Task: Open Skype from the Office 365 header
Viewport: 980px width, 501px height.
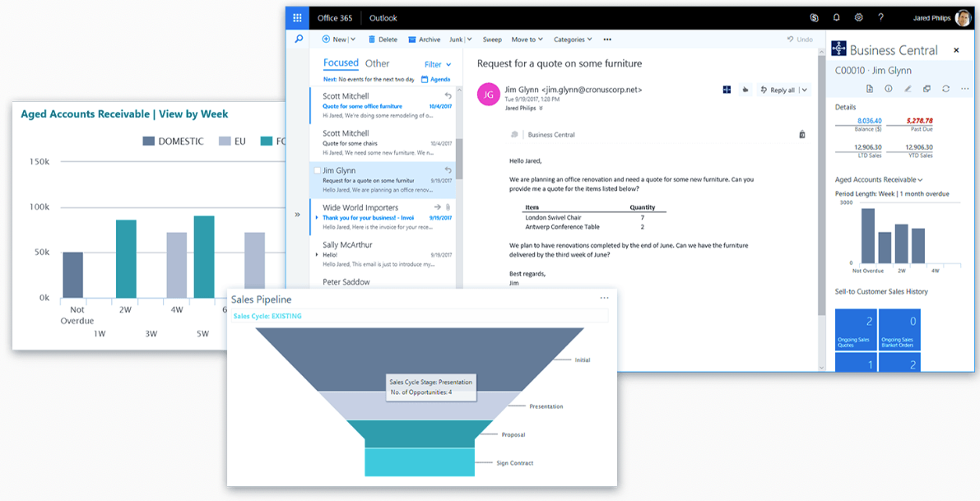Action: pyautogui.click(x=814, y=17)
